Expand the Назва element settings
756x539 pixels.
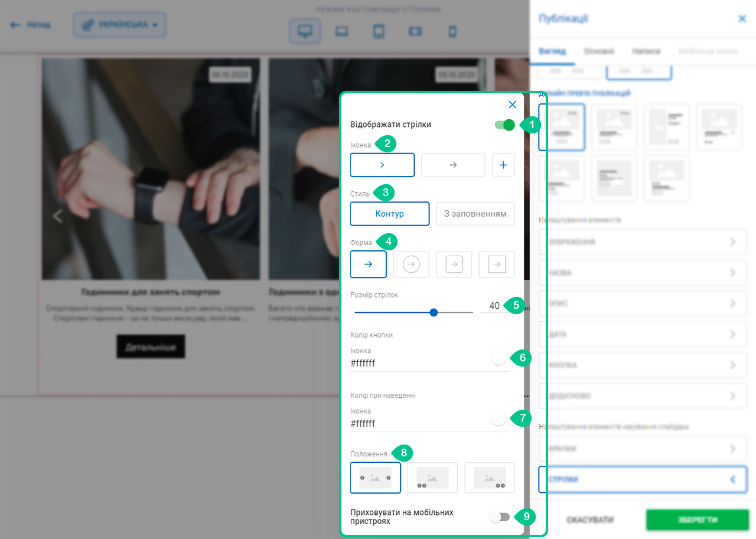643,273
